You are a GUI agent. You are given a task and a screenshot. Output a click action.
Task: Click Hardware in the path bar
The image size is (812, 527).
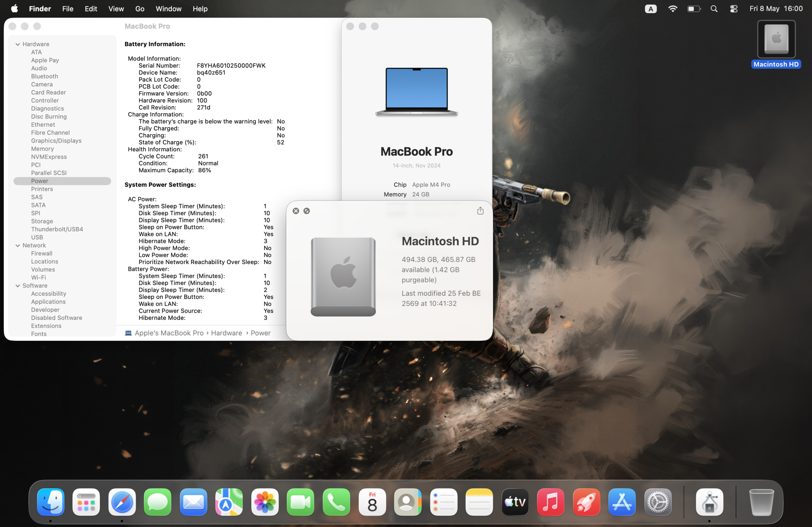226,333
